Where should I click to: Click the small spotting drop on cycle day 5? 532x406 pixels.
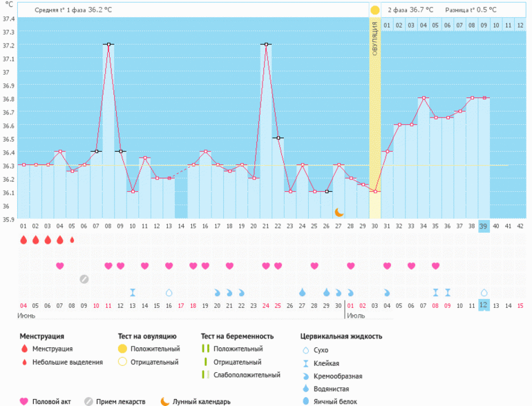pyautogui.click(x=72, y=240)
